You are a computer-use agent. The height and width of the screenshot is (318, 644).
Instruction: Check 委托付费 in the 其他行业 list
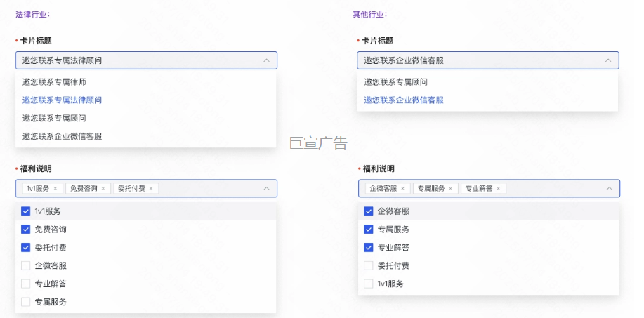(x=369, y=265)
